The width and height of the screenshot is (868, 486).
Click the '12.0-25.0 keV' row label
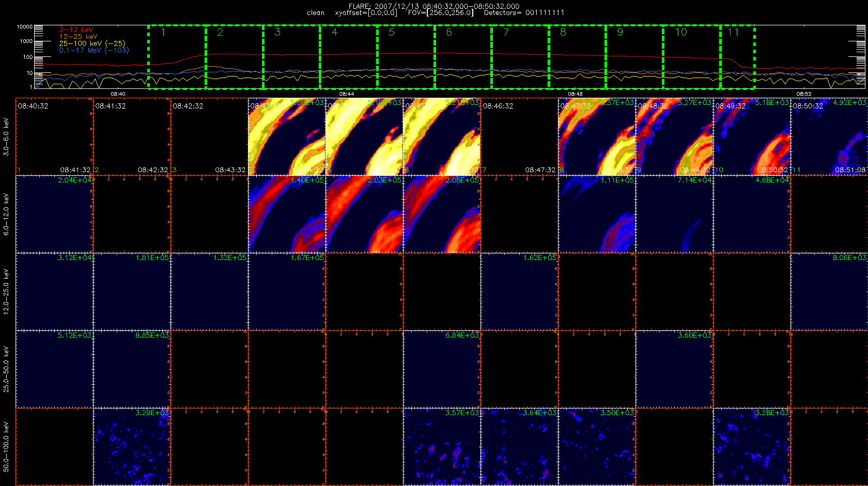click(6, 292)
